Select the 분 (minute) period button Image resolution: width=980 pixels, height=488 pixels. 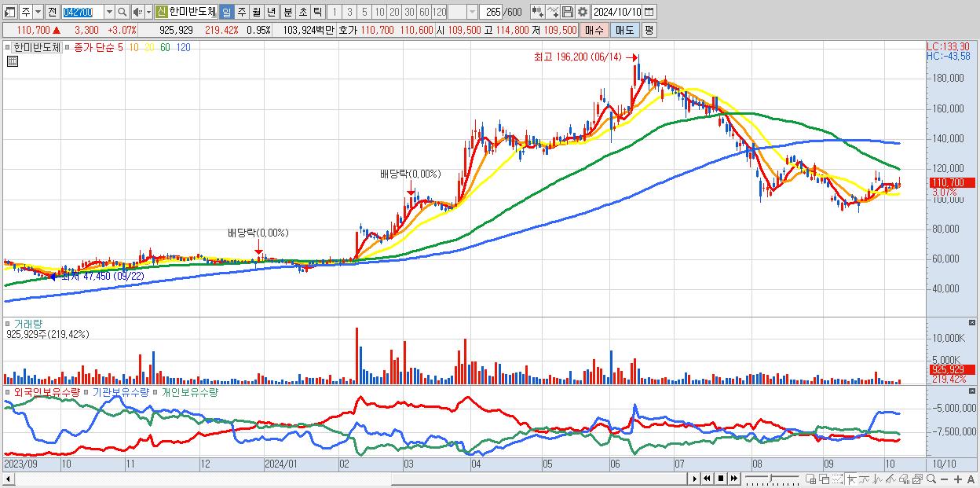click(x=287, y=12)
